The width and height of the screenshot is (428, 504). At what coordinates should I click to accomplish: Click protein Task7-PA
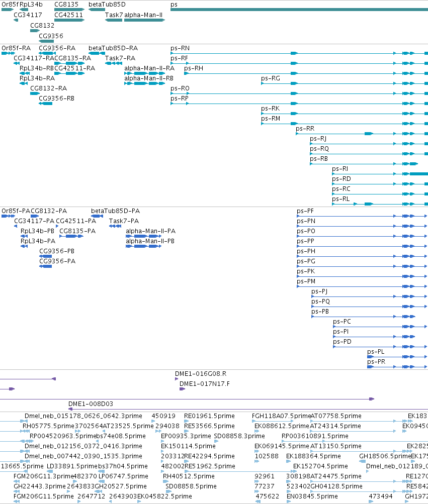[x=124, y=221]
